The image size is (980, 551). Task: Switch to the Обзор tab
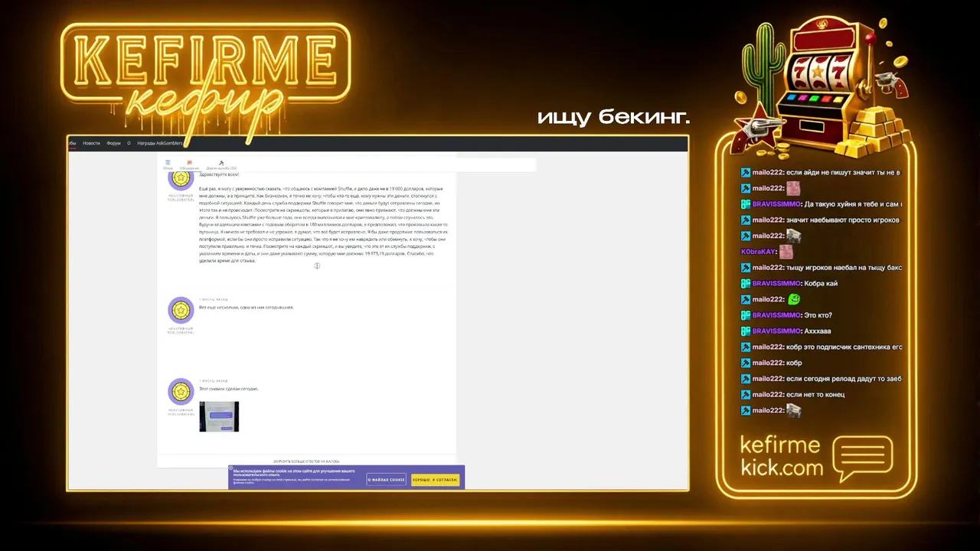pyautogui.click(x=168, y=165)
